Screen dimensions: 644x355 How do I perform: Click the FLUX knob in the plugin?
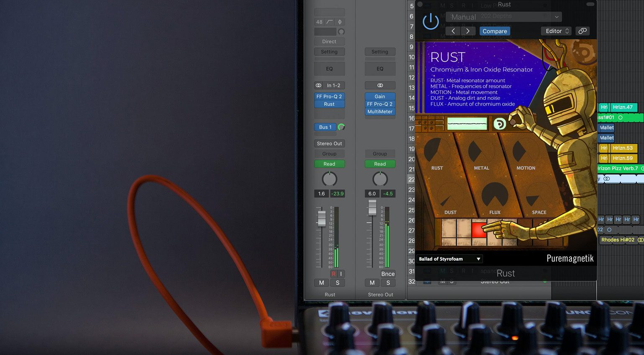(x=495, y=195)
